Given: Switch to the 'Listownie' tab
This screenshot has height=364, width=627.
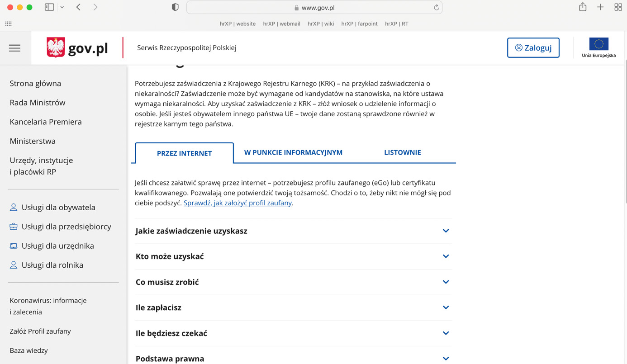Looking at the screenshot, I should (x=402, y=152).
